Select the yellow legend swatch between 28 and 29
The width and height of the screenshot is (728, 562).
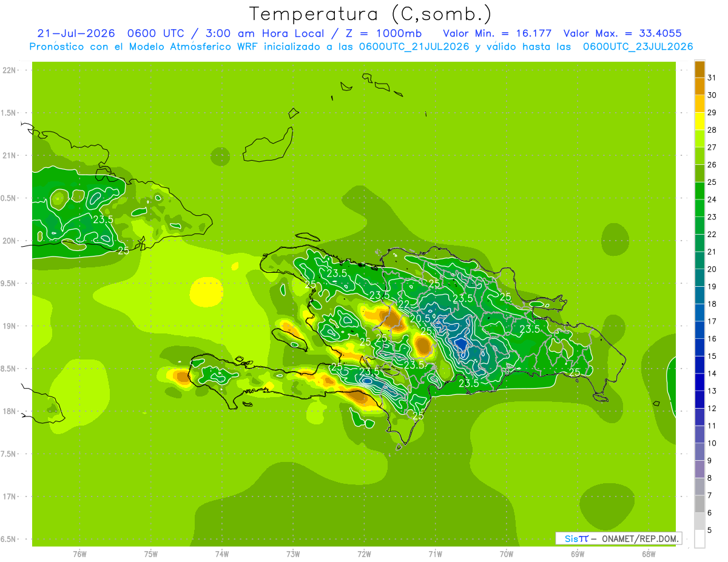(x=699, y=121)
